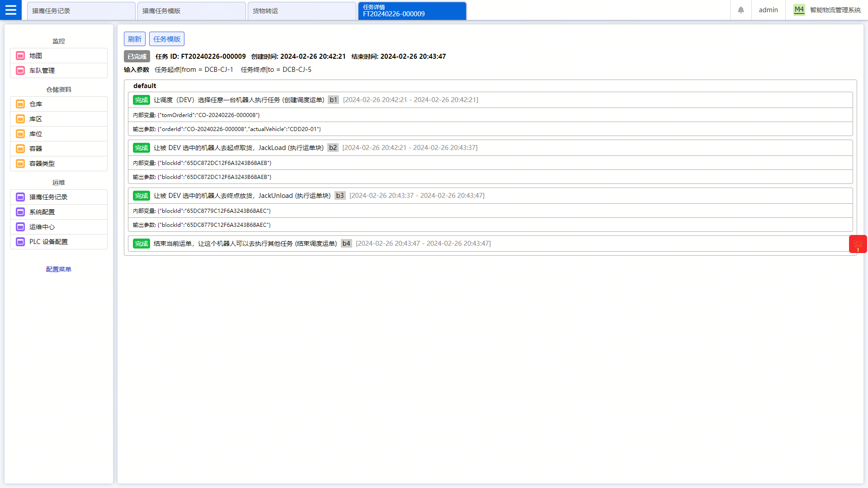Click the b1 block tag
The width and height of the screenshot is (868, 488).
click(334, 100)
